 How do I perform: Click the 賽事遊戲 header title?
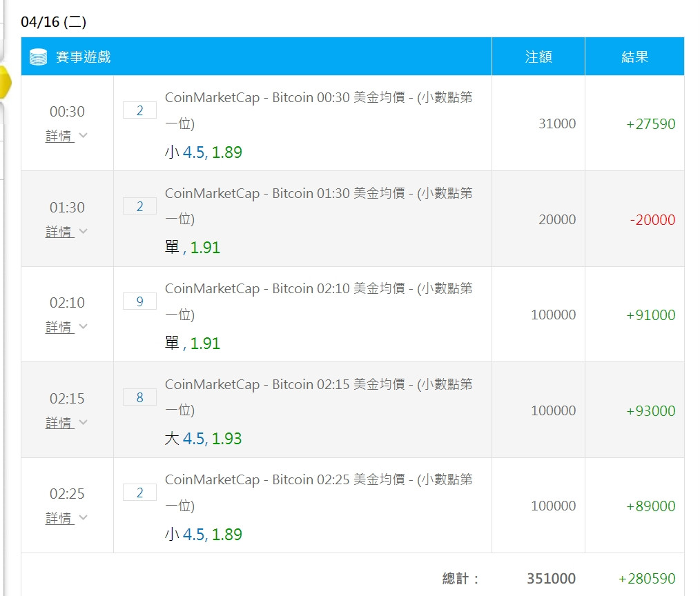[x=83, y=57]
